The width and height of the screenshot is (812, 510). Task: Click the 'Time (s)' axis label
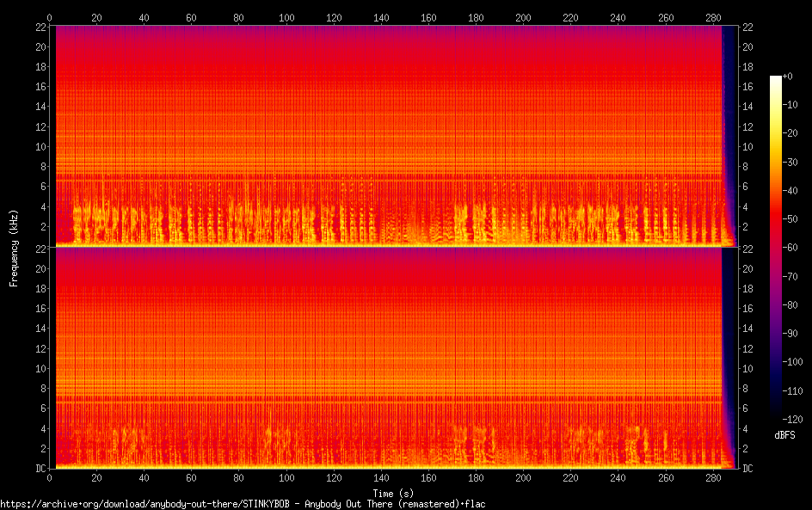pyautogui.click(x=394, y=494)
